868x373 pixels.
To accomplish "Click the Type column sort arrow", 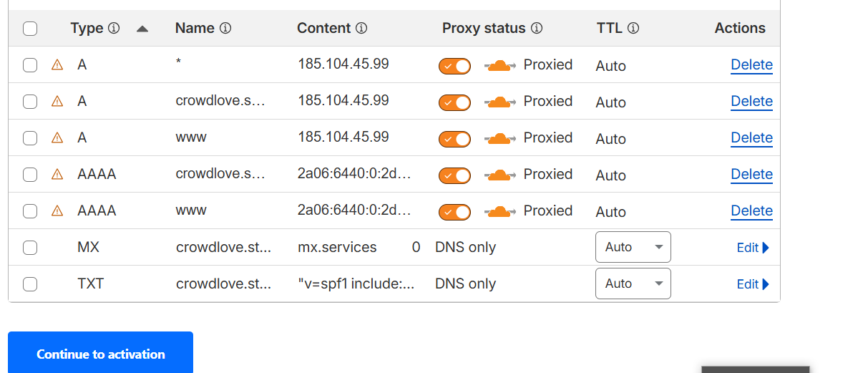I will tap(142, 29).
